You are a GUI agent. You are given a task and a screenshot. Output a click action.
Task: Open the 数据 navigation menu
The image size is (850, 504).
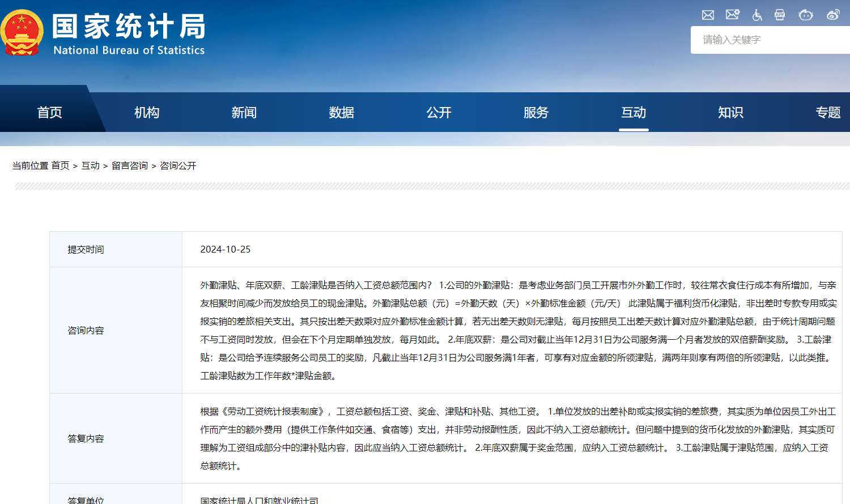tap(342, 112)
